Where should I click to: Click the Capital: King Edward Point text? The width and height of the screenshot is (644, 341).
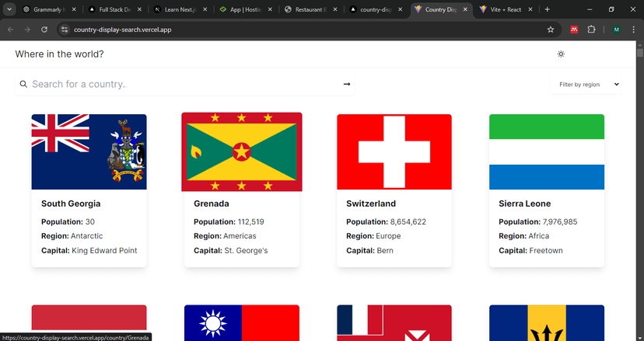89,251
